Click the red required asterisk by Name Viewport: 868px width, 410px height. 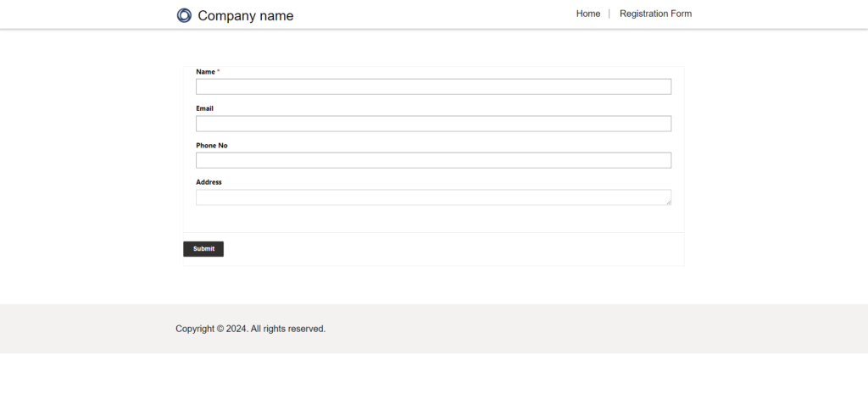219,71
